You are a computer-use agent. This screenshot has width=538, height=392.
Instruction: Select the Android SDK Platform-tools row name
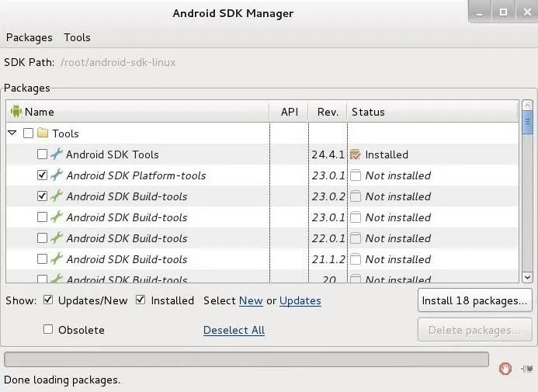(136, 175)
